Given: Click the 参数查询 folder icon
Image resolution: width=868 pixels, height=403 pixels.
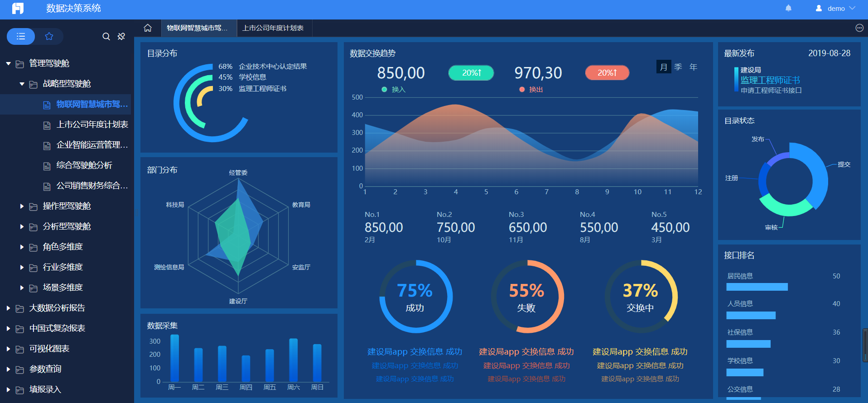Looking at the screenshot, I should coord(20,369).
